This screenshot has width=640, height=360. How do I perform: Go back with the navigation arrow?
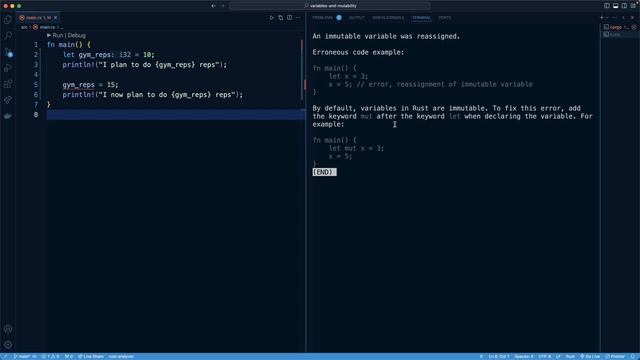click(x=213, y=6)
